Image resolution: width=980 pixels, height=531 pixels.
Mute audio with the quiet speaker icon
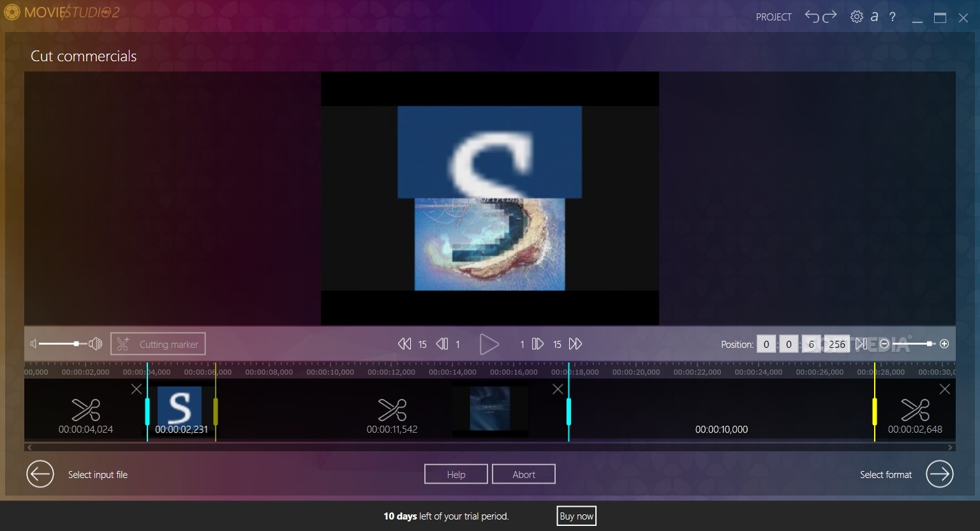point(33,344)
